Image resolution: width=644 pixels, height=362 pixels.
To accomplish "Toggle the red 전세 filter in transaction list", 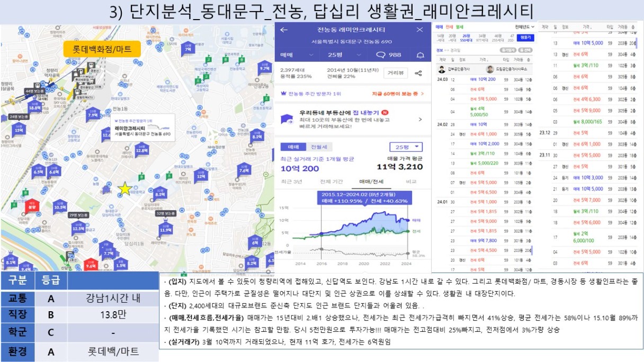I will coord(449,26).
